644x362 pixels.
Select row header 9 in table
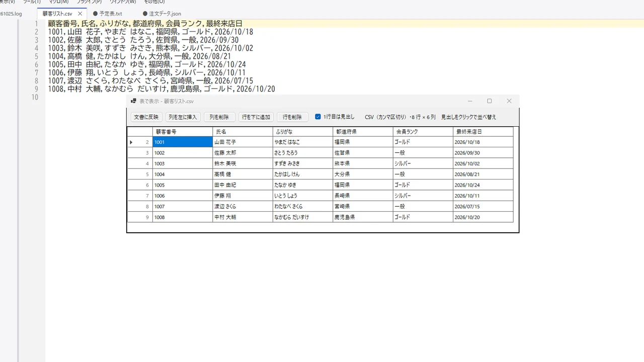pyautogui.click(x=140, y=217)
